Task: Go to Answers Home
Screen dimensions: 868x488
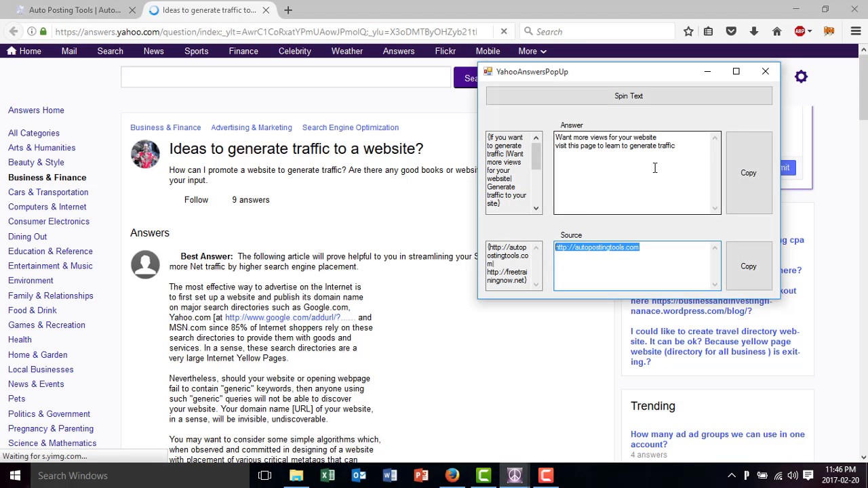Action: 36,110
